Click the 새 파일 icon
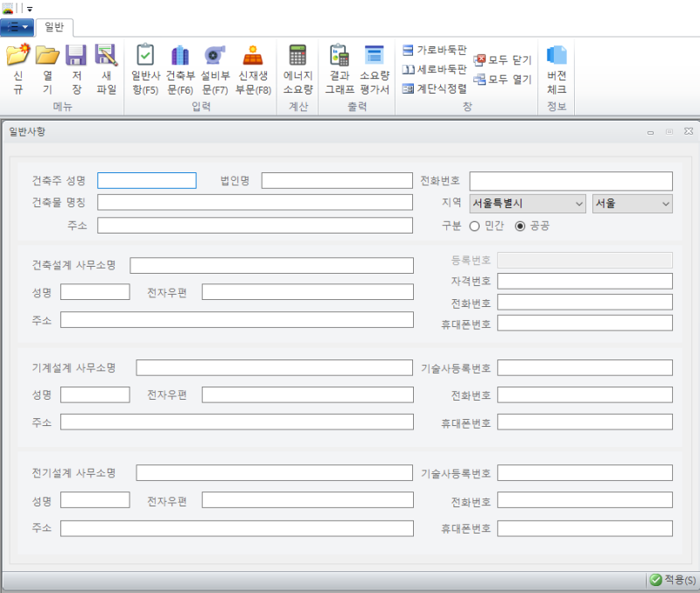This screenshot has height=593, width=700. 105,66
